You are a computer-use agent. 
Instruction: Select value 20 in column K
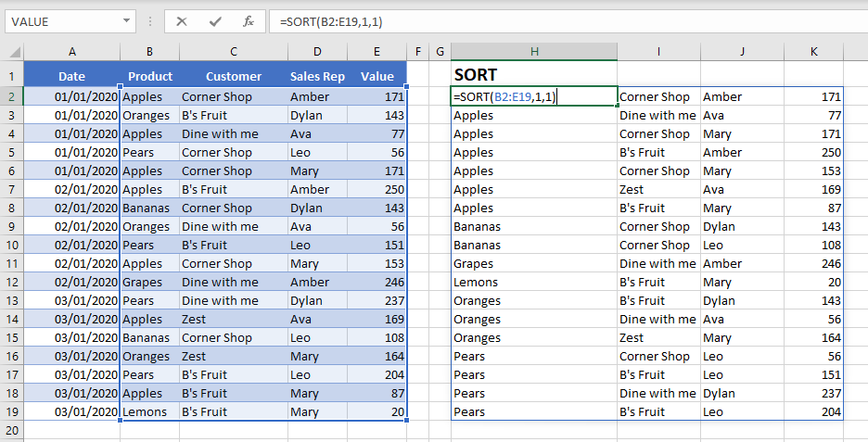tap(814, 282)
